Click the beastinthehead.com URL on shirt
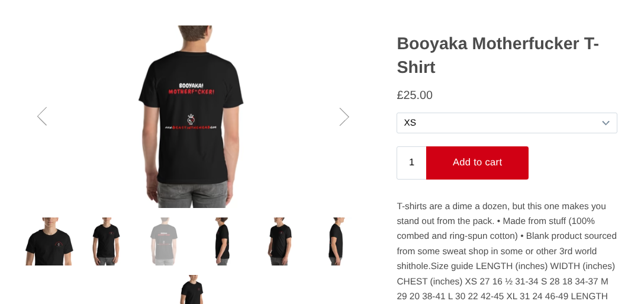The height and width of the screenshot is (304, 644). 191,127
